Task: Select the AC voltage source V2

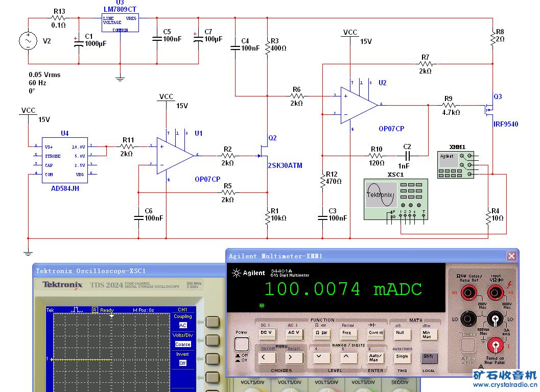Action: click(28, 41)
